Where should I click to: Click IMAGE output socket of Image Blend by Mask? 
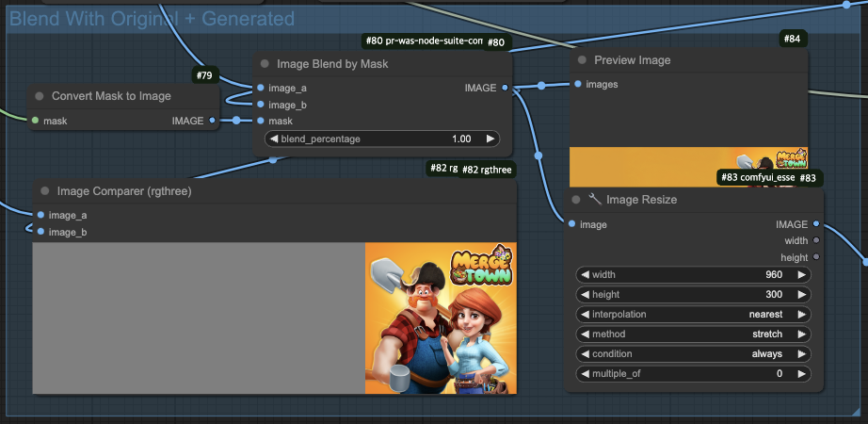click(x=505, y=88)
